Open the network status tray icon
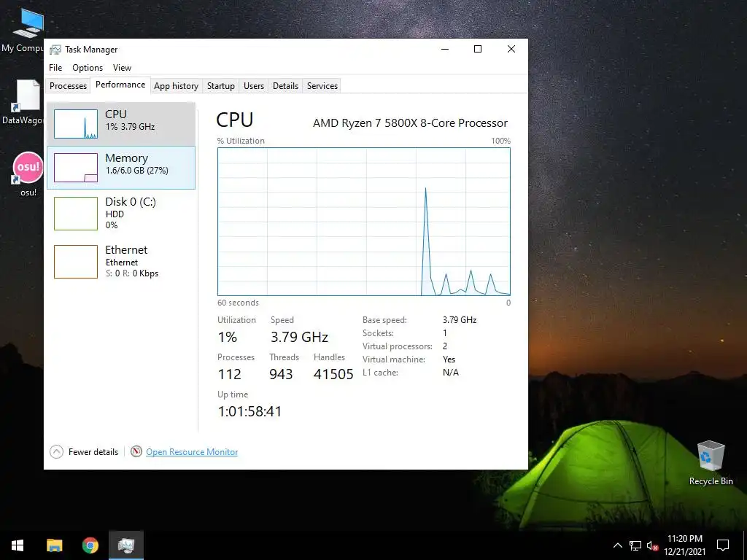This screenshot has height=560, width=747. [635, 545]
